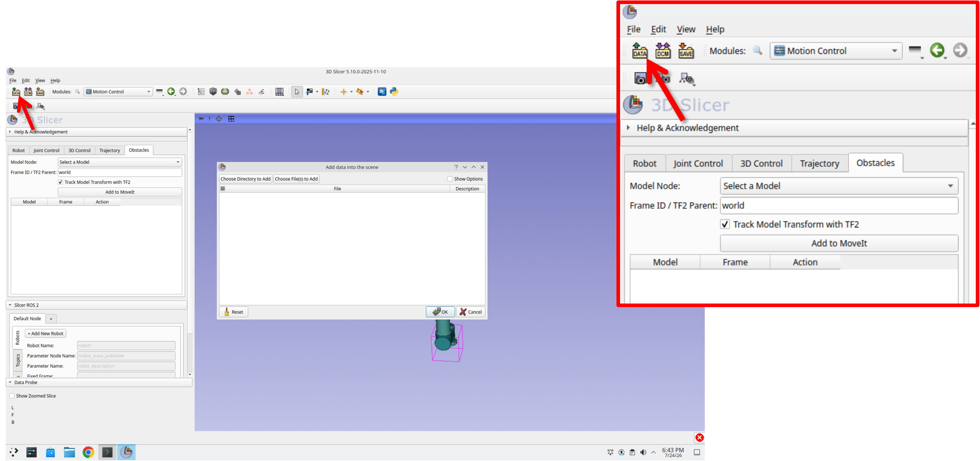Click the volume icon in system tray
980x461 pixels.
pos(643,452)
